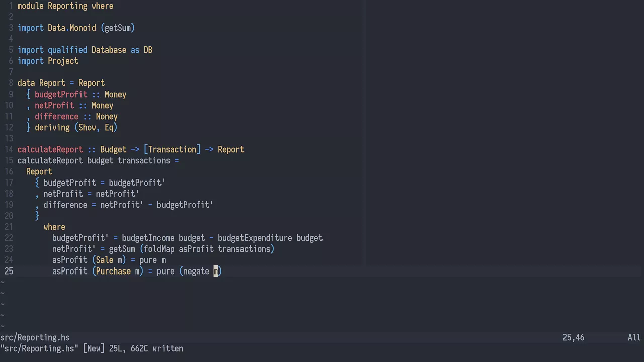The height and width of the screenshot is (362, 644).
Task: Click 'negate' on line 25
Action: tap(196, 271)
